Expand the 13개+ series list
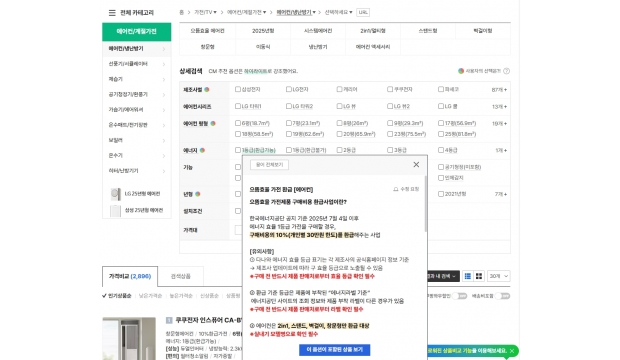The height and width of the screenshot is (360, 620). (x=499, y=107)
